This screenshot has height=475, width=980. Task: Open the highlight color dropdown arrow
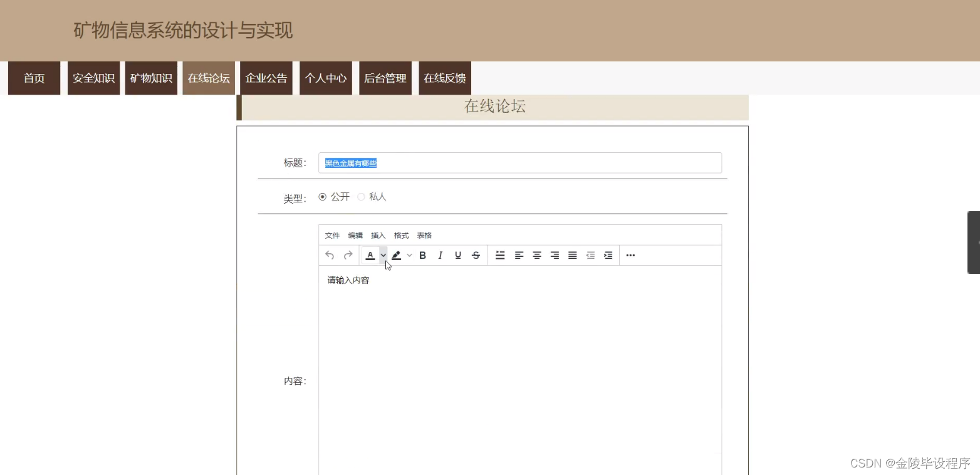click(x=410, y=255)
